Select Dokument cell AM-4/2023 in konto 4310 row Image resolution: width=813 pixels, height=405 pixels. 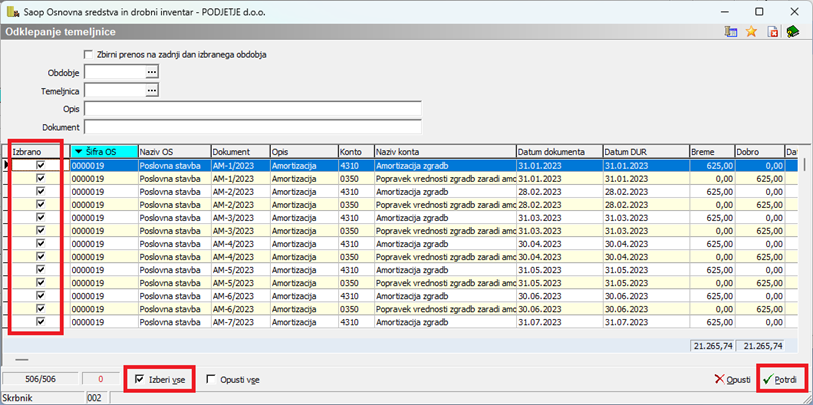240,243
